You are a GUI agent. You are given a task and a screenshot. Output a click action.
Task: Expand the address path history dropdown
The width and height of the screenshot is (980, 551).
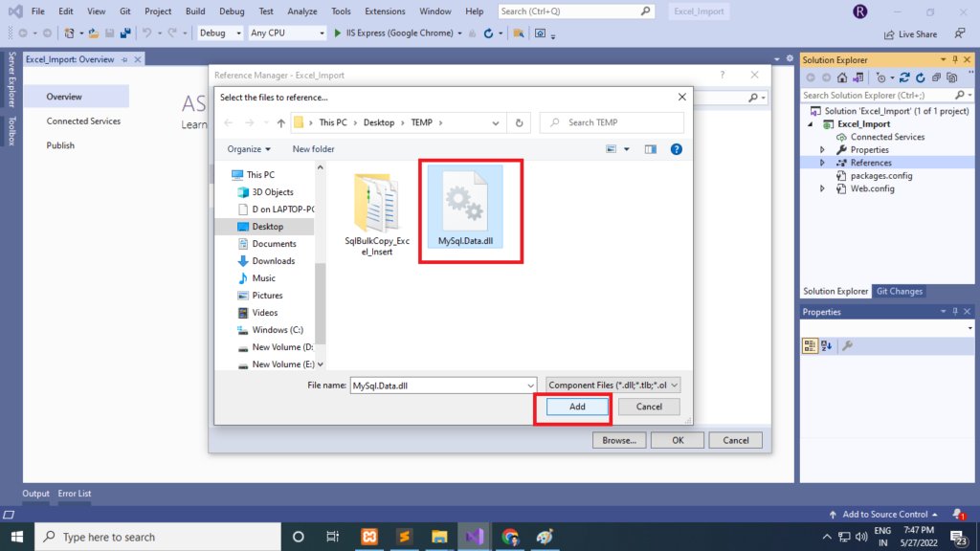tap(496, 123)
